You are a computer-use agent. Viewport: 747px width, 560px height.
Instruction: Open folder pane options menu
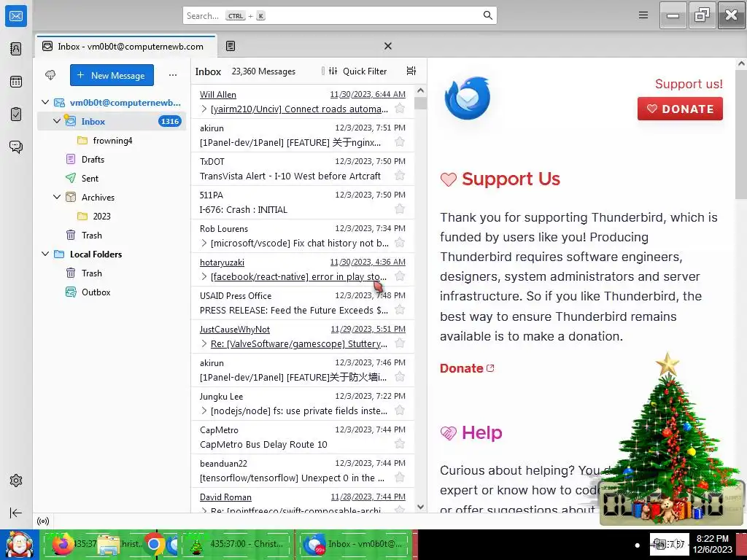[173, 75]
